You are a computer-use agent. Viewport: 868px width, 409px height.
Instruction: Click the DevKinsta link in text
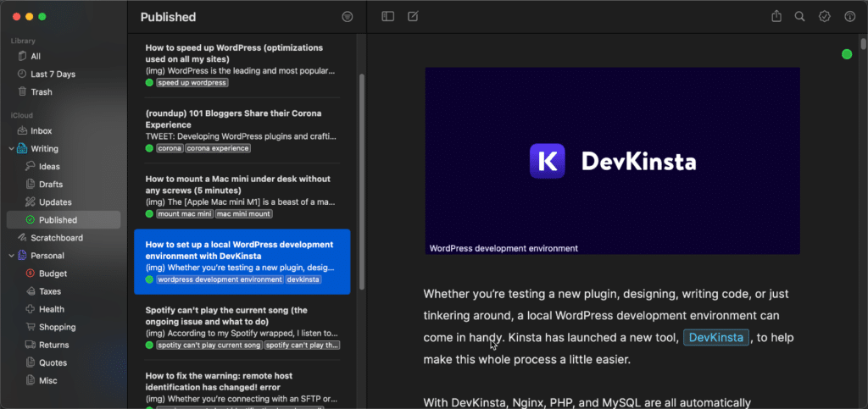716,338
